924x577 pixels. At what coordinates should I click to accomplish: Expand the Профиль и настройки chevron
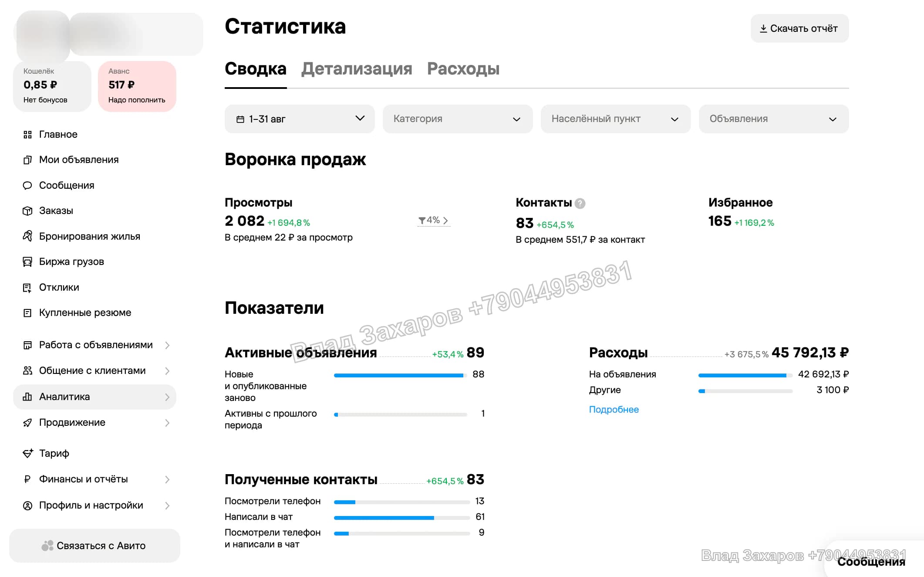[167, 506]
